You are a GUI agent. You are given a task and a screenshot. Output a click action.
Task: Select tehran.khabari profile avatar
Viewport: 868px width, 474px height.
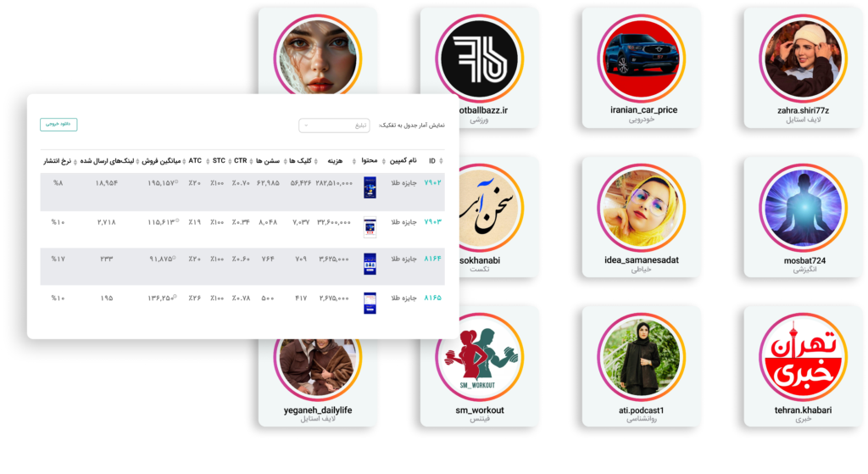coord(803,357)
